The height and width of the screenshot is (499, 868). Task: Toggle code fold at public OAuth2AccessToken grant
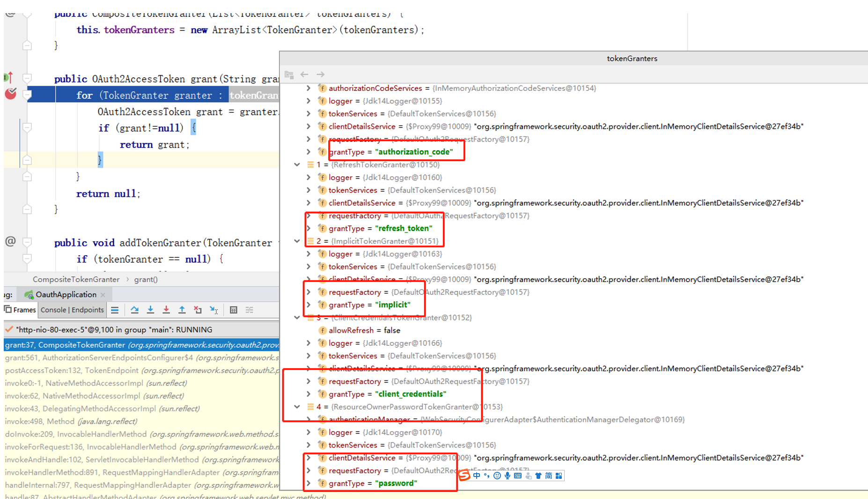pyautogui.click(x=27, y=78)
